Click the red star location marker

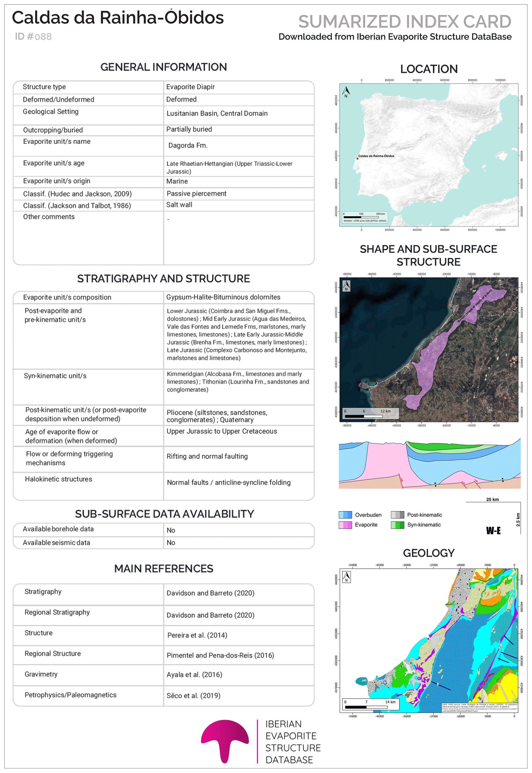pyautogui.click(x=358, y=158)
